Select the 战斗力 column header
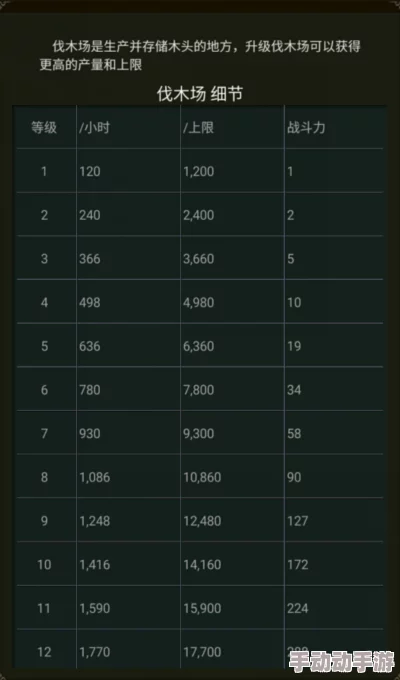400x680 pixels. click(x=306, y=128)
